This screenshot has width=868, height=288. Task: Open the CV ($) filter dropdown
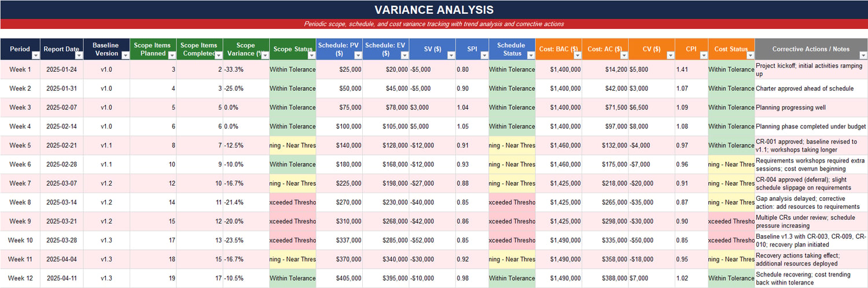[x=670, y=55]
